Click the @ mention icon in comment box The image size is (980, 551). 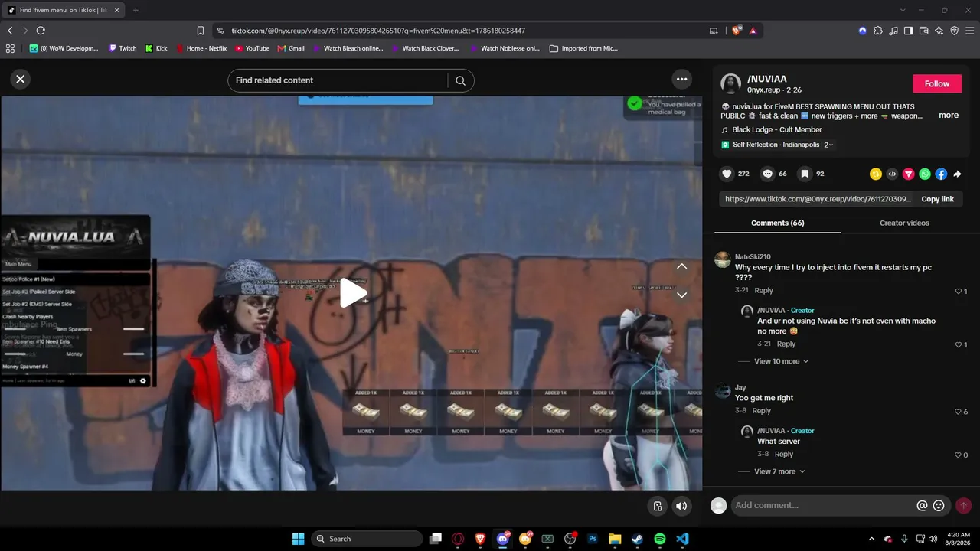[x=922, y=505]
